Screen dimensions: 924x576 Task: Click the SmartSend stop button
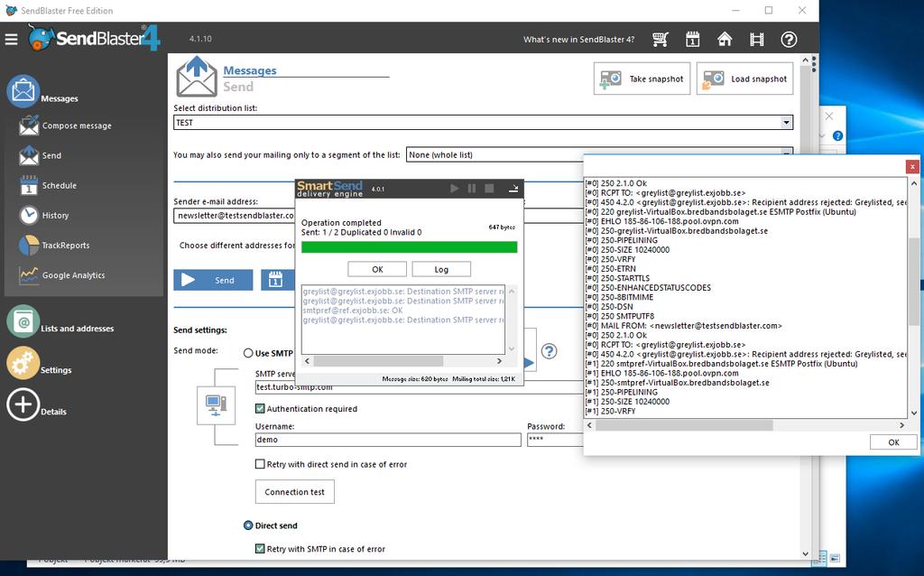[489, 188]
